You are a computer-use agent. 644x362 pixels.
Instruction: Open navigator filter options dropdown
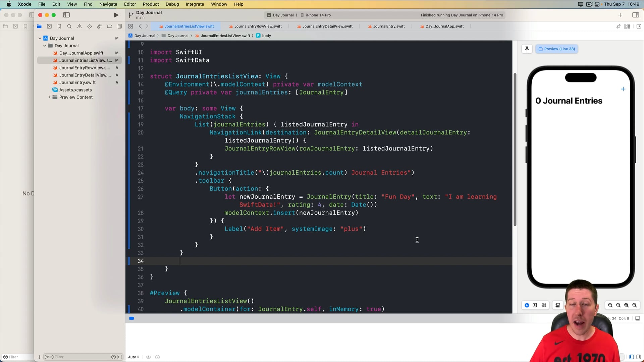click(49, 357)
